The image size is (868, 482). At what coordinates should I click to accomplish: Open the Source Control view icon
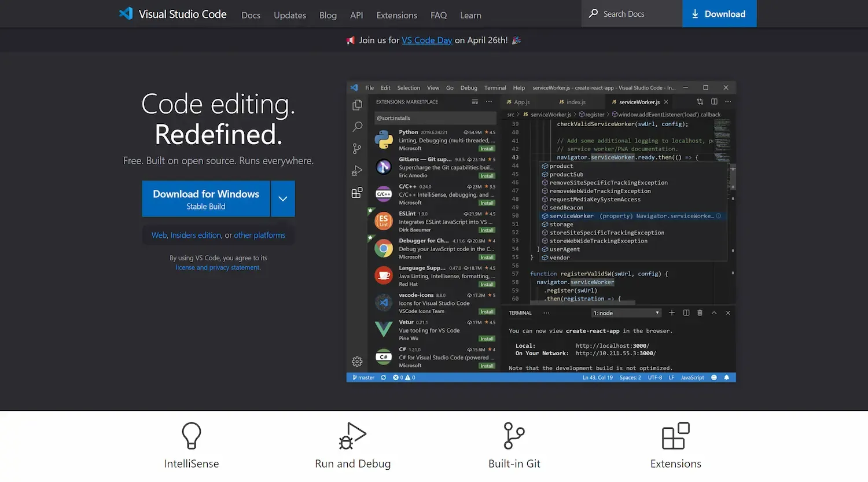click(x=357, y=148)
